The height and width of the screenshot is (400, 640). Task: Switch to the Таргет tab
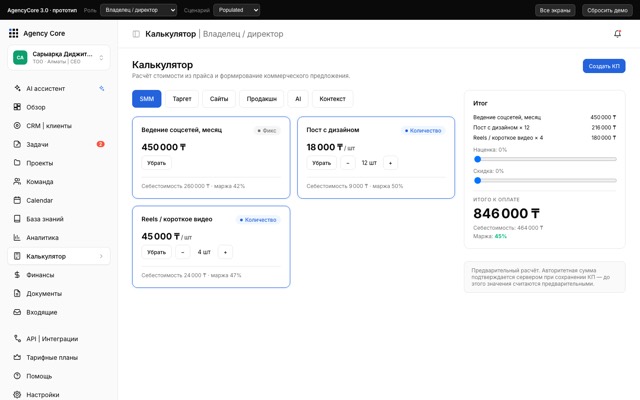pyautogui.click(x=182, y=99)
